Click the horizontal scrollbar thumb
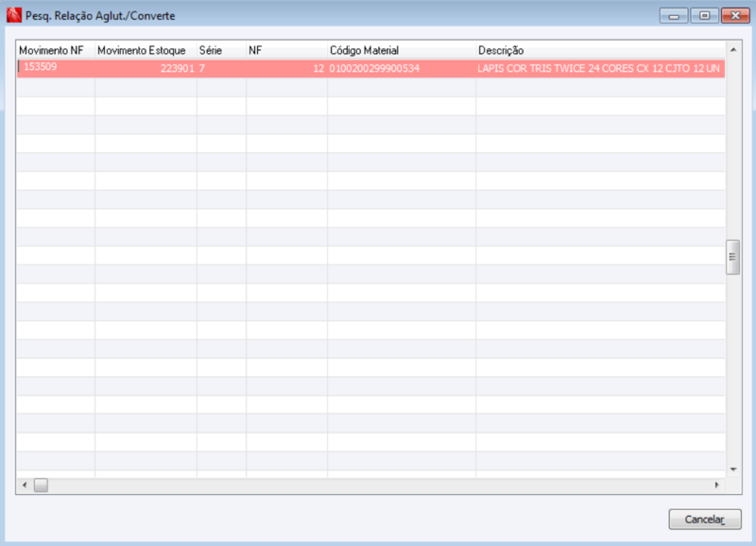 41,485
